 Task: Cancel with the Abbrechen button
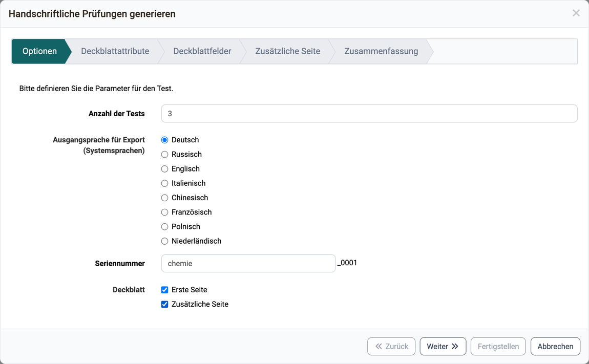(555, 347)
